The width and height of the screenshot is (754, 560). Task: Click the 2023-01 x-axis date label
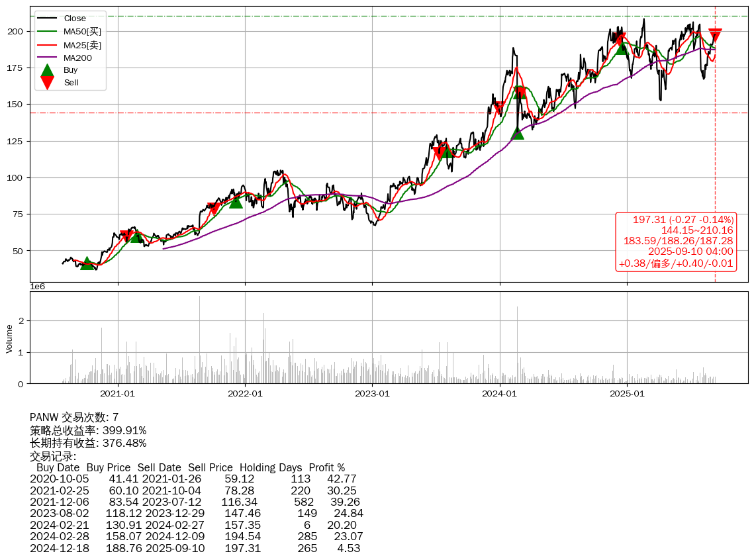(x=372, y=394)
